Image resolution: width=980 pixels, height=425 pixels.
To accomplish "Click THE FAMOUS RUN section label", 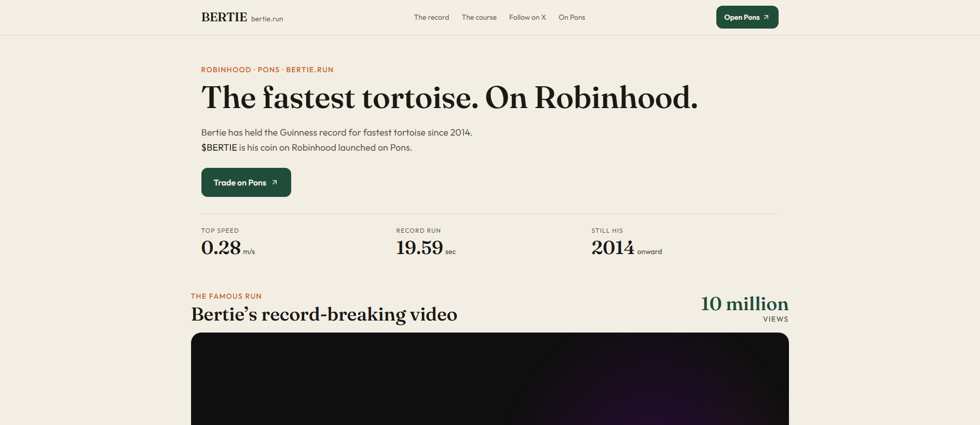I will click(226, 296).
